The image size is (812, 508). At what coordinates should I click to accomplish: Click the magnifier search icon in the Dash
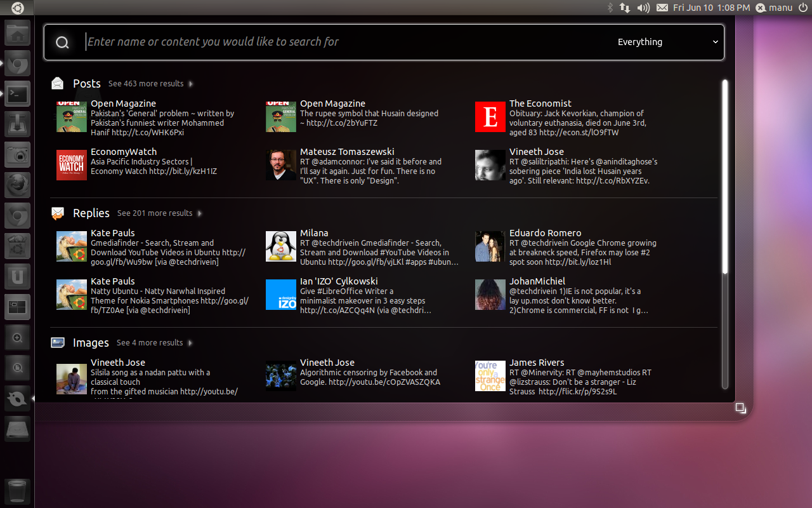pyautogui.click(x=62, y=43)
